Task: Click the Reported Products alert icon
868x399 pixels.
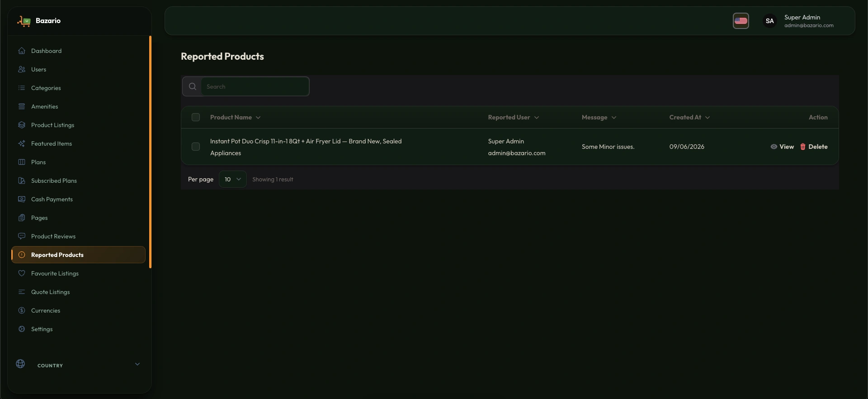Action: [22, 255]
